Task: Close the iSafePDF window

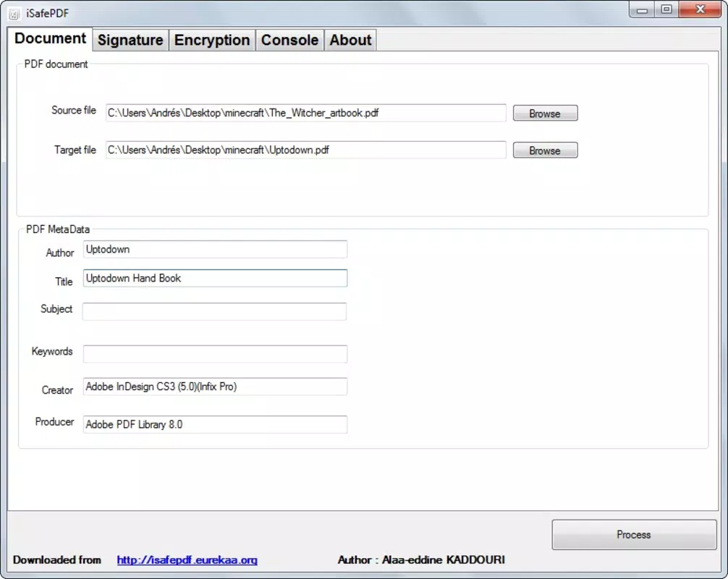Action: click(x=701, y=9)
